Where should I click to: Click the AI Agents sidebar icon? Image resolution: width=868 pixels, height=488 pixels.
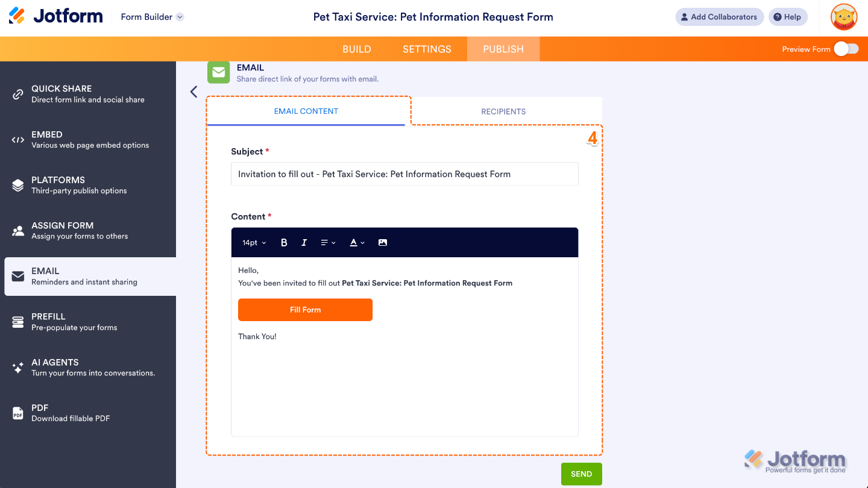click(17, 367)
